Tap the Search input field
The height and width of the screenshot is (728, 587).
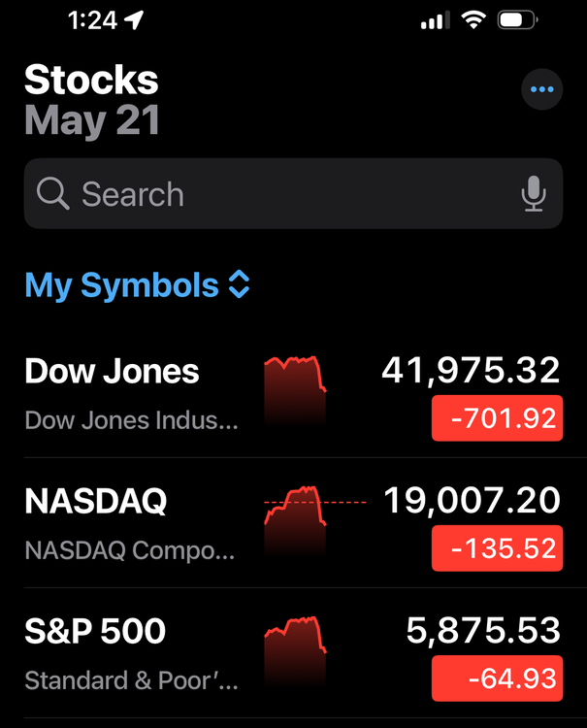[x=293, y=193]
